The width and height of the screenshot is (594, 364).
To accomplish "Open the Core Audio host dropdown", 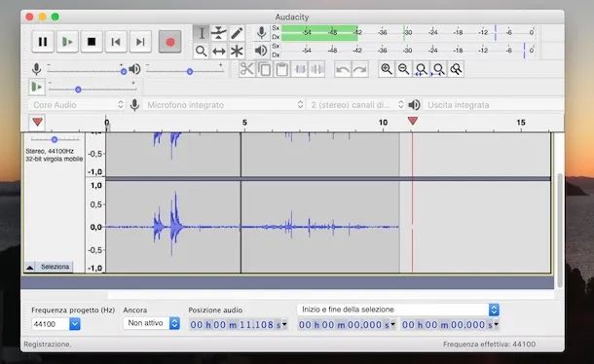I will [x=77, y=105].
